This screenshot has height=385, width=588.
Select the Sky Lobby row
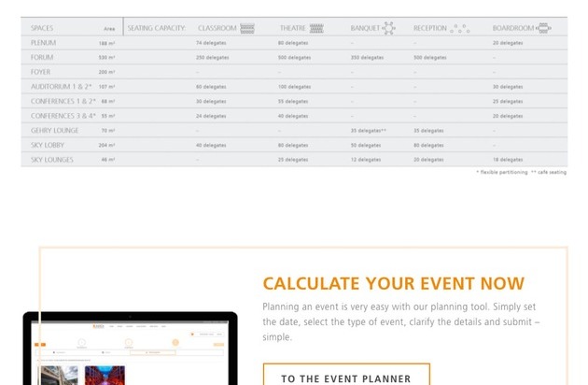49,145
